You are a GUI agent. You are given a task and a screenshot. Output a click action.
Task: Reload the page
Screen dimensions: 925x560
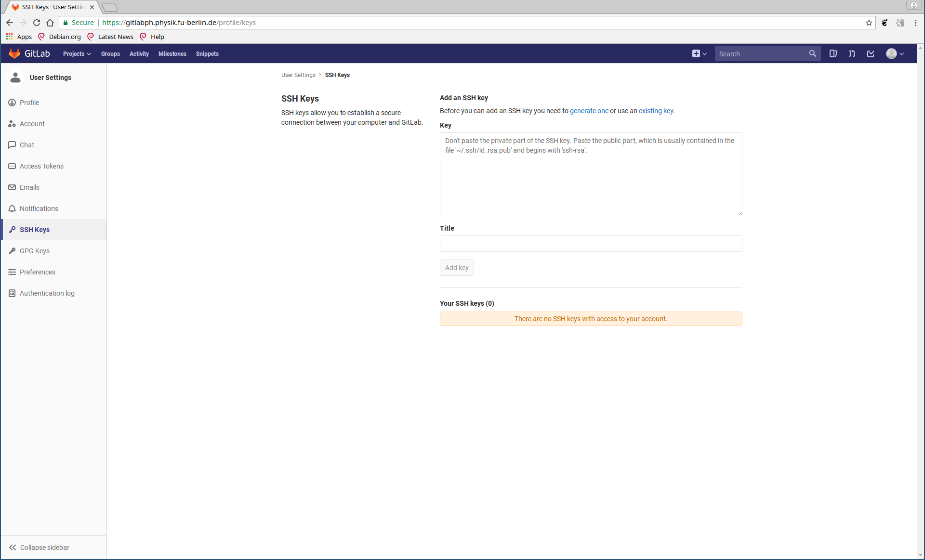pos(37,23)
